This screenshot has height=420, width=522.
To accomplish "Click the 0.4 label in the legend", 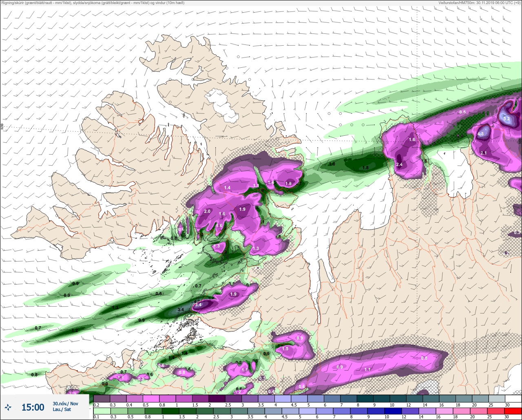I will tap(129, 405).
